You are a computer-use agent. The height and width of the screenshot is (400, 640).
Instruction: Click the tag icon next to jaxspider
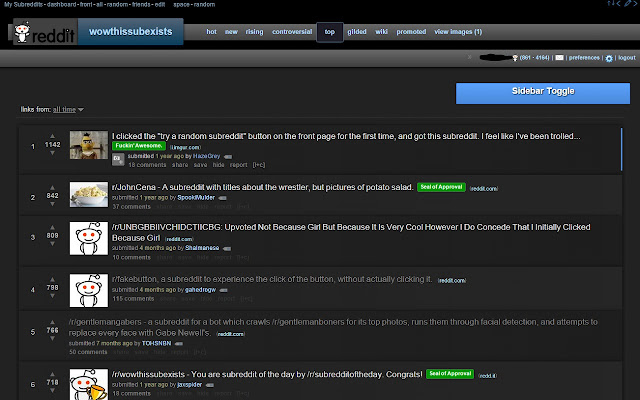pos(209,385)
